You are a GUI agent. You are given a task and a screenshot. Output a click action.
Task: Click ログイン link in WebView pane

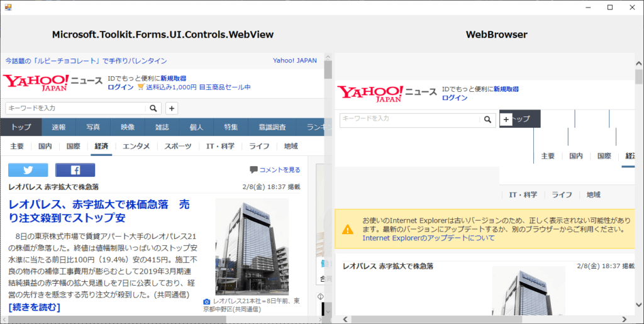(121, 87)
